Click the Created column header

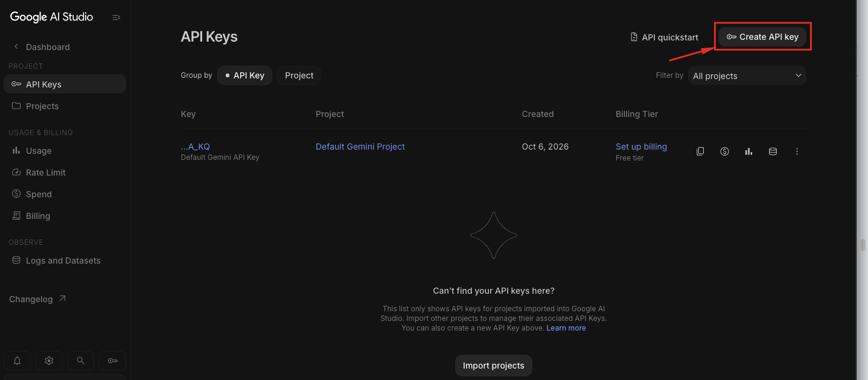click(x=538, y=114)
